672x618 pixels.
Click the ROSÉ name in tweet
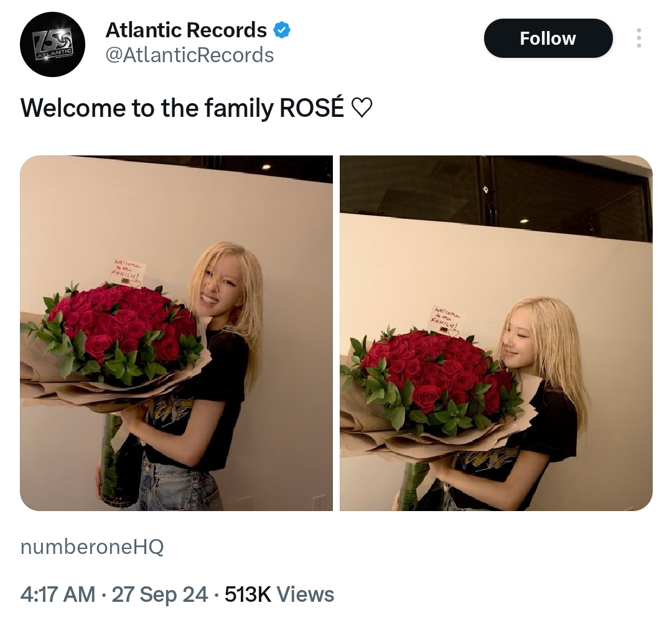(312, 107)
